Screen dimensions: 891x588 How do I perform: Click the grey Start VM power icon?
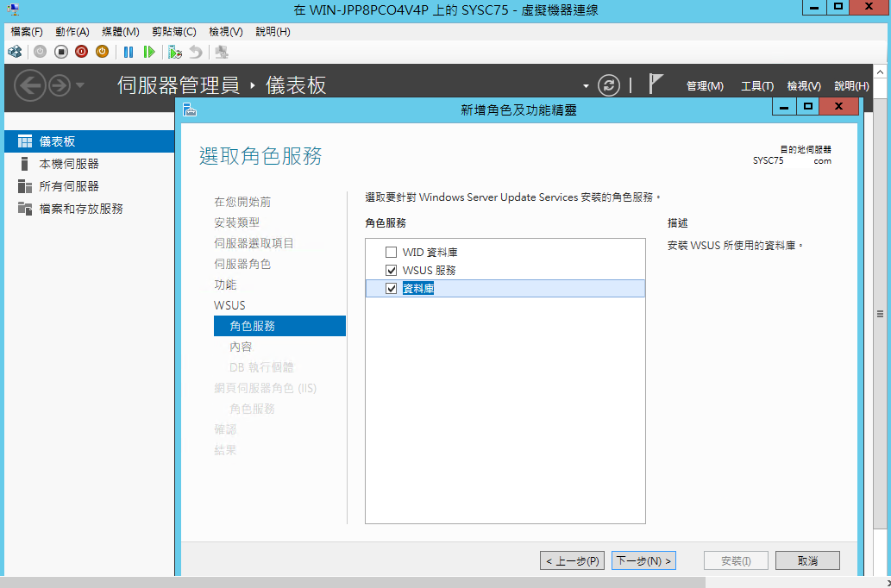(x=40, y=53)
